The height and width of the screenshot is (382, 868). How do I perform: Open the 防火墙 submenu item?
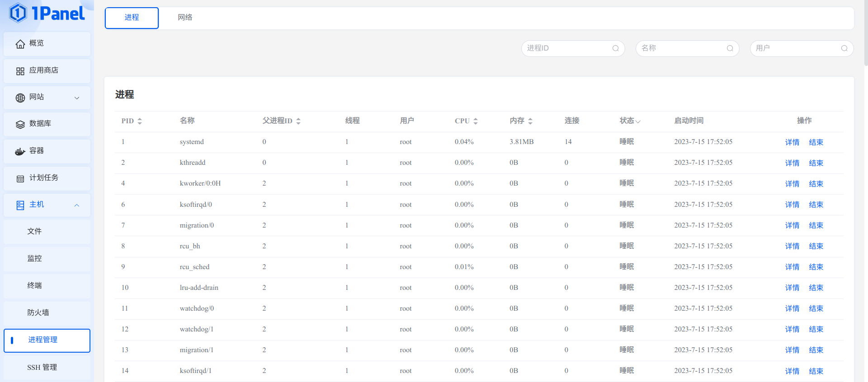[47, 313]
